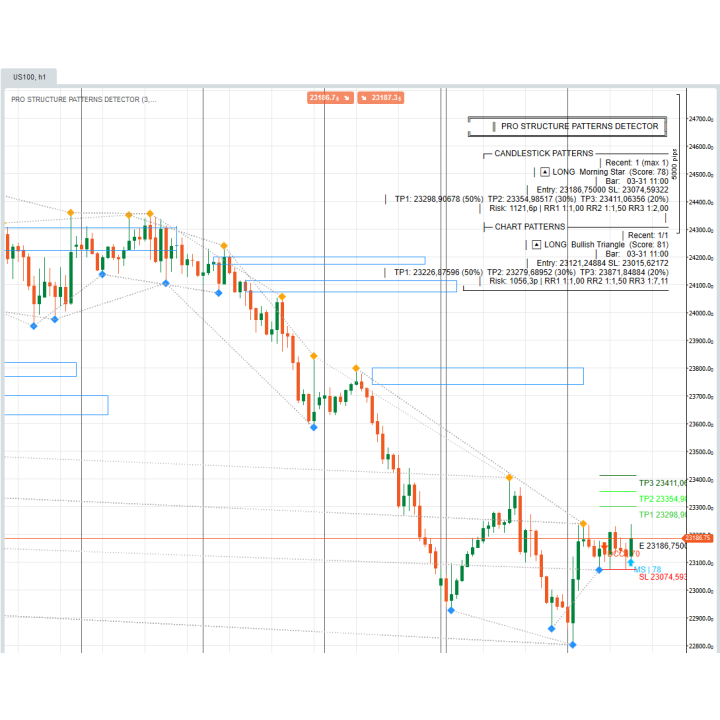Viewport: 720px width, 720px height.
Task: Click the PRO STRUCTURE PATTERNS DETECTOR indicator label
Action: click(84, 99)
